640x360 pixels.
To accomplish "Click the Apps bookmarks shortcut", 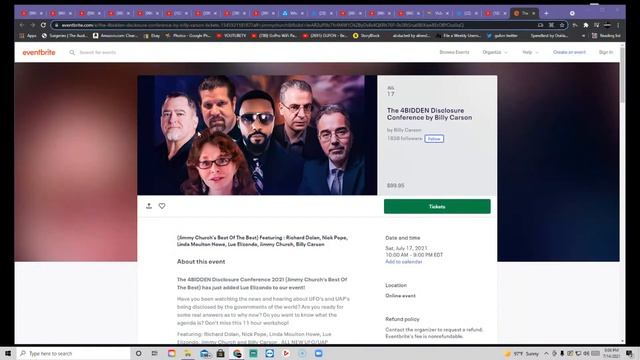I will (28, 36).
